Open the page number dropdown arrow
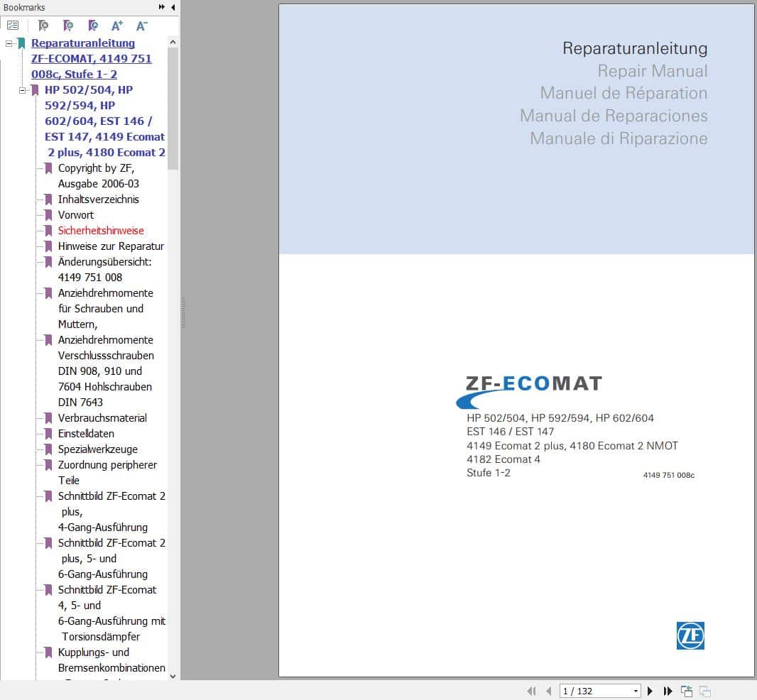Screen dimensions: 757x700 pyautogui.click(x=636, y=691)
